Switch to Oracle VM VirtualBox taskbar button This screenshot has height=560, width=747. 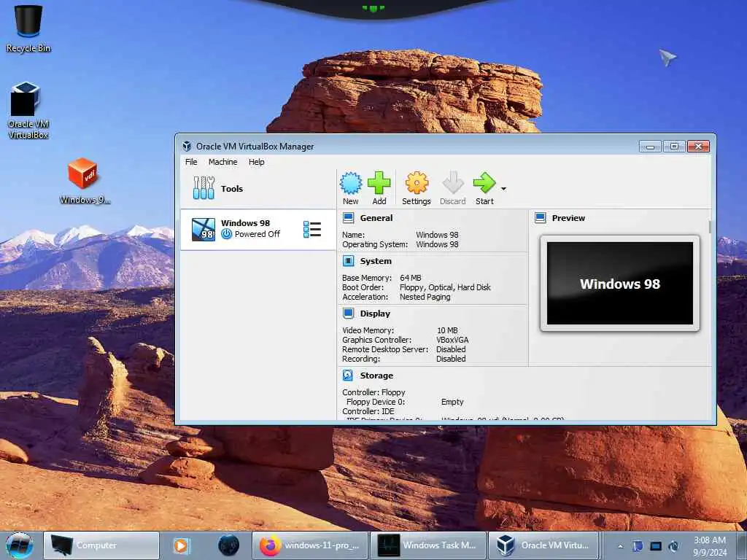pos(544,545)
